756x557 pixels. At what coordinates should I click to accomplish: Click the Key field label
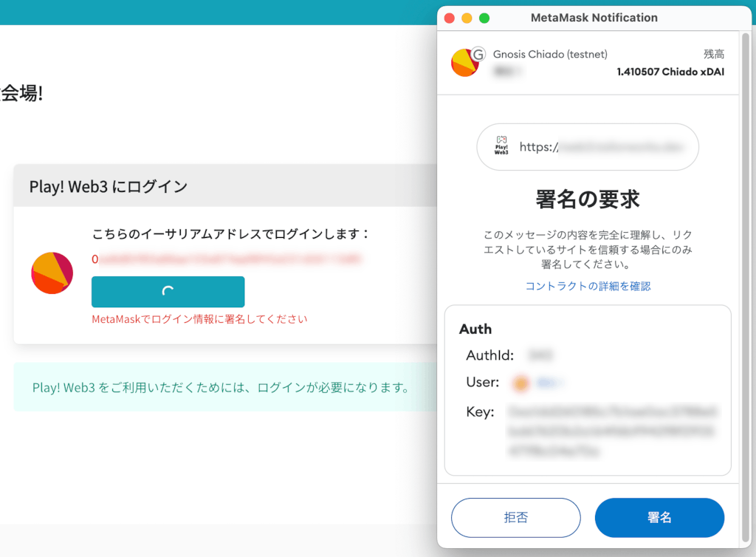coord(480,412)
